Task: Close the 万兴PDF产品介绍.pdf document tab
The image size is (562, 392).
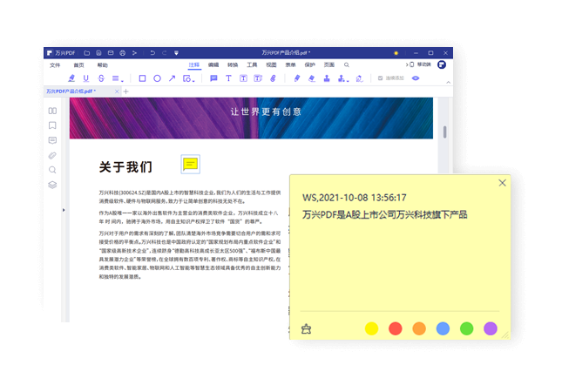Action: click(x=117, y=91)
